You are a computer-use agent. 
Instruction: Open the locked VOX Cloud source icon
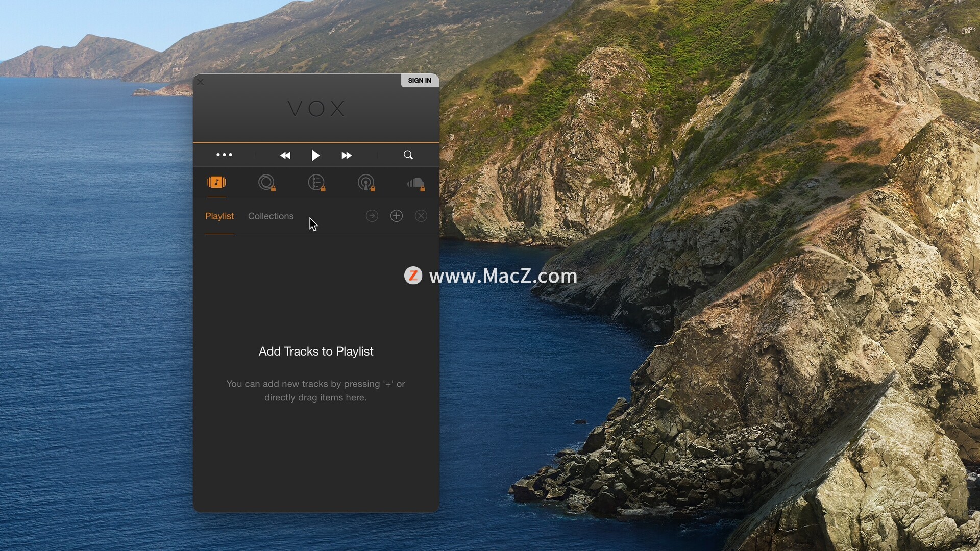pos(266,183)
